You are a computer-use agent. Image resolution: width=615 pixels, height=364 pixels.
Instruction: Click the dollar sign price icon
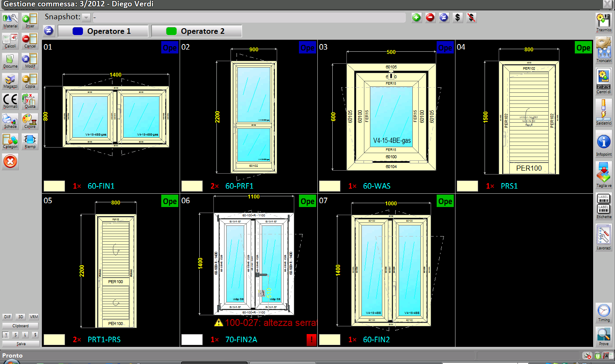(458, 18)
